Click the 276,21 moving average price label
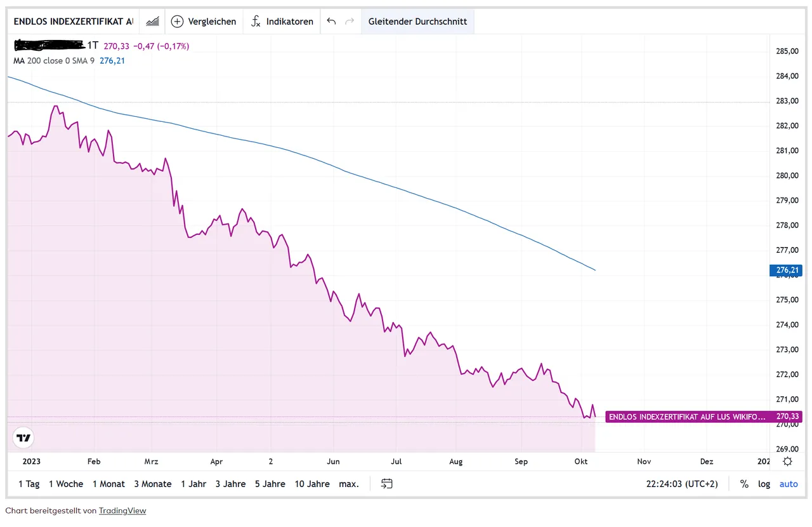 click(x=787, y=270)
